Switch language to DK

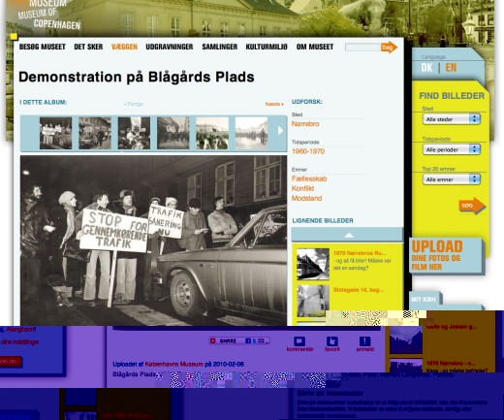(x=426, y=68)
